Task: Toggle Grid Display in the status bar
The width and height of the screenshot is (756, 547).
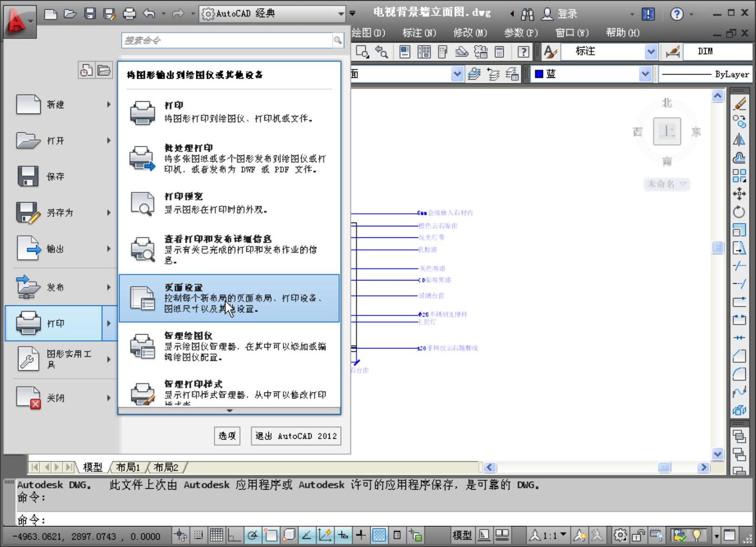Action: (216, 535)
